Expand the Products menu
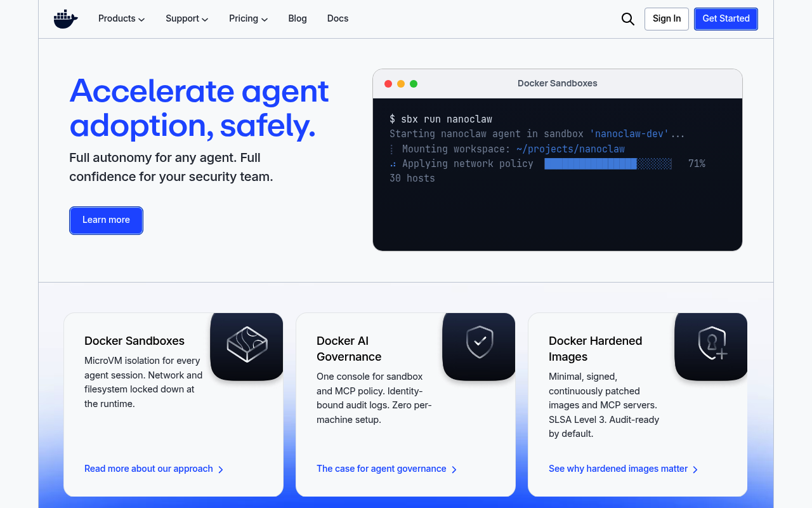 pyautogui.click(x=122, y=18)
